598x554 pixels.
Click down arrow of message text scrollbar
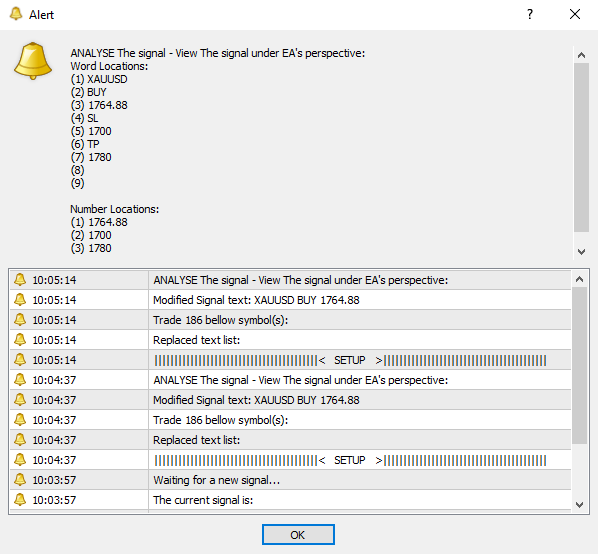581,252
